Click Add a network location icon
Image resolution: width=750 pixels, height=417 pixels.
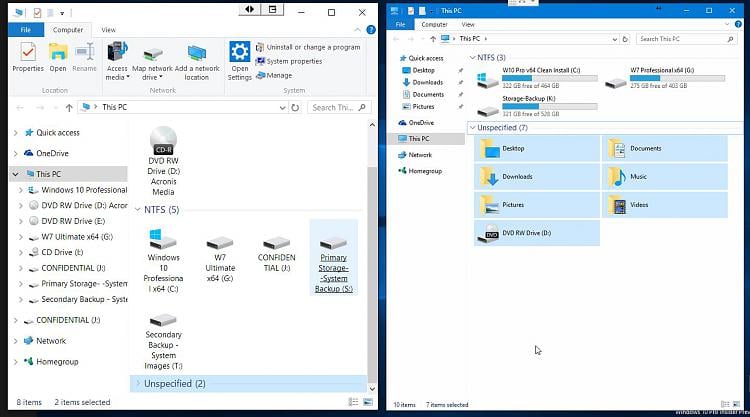[197, 53]
